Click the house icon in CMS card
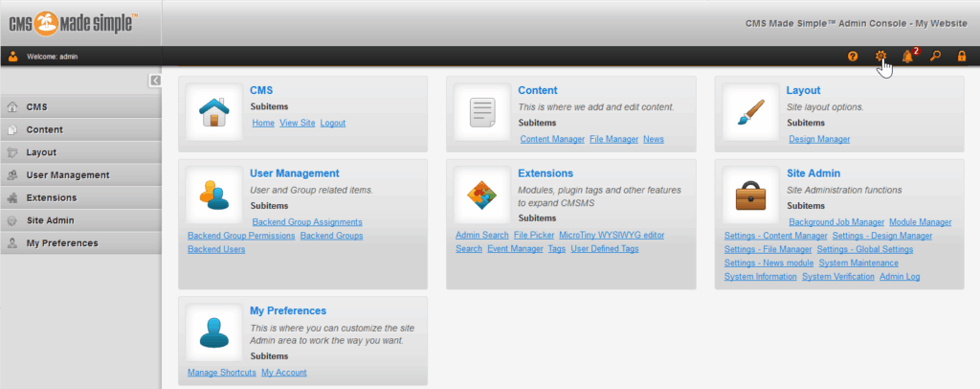Screen dimensions: 980x389 213,112
